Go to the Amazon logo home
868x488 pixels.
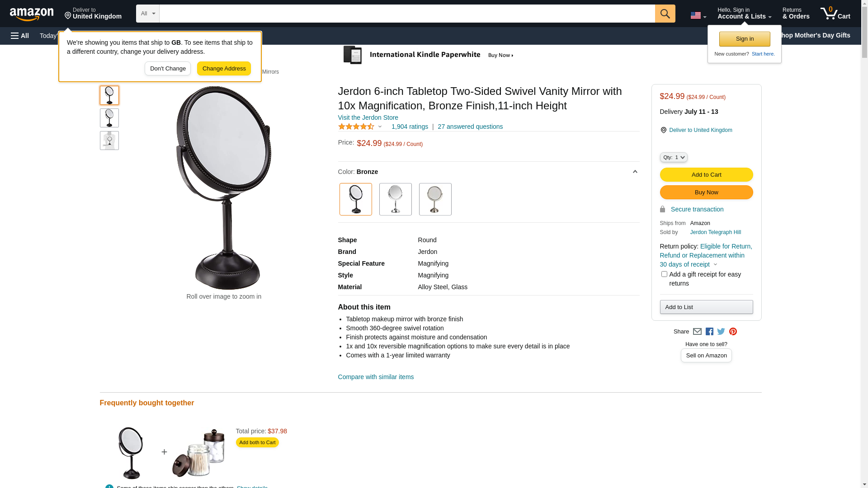tap(32, 14)
